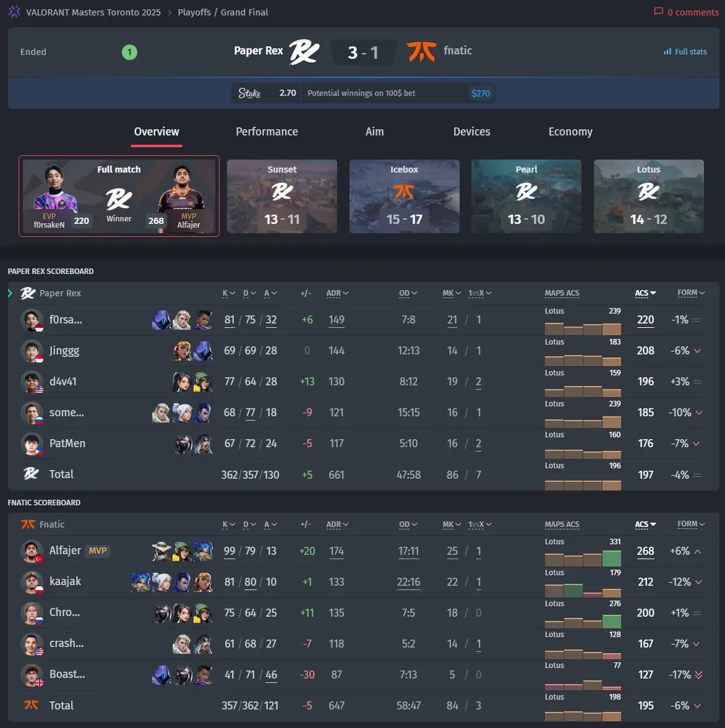The image size is (725, 728).
Task: Click the Fnatic orange logo in match header
Action: (x=421, y=51)
